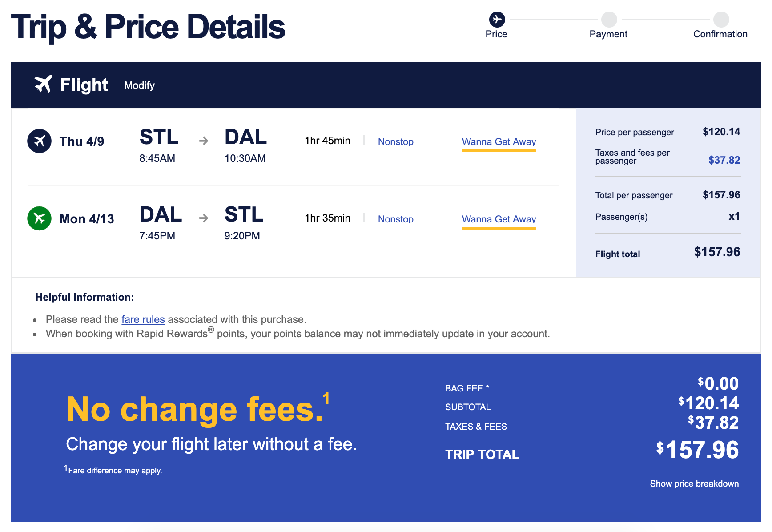Click the Confirmation step label
This screenshot has width=772, height=532.
click(720, 34)
